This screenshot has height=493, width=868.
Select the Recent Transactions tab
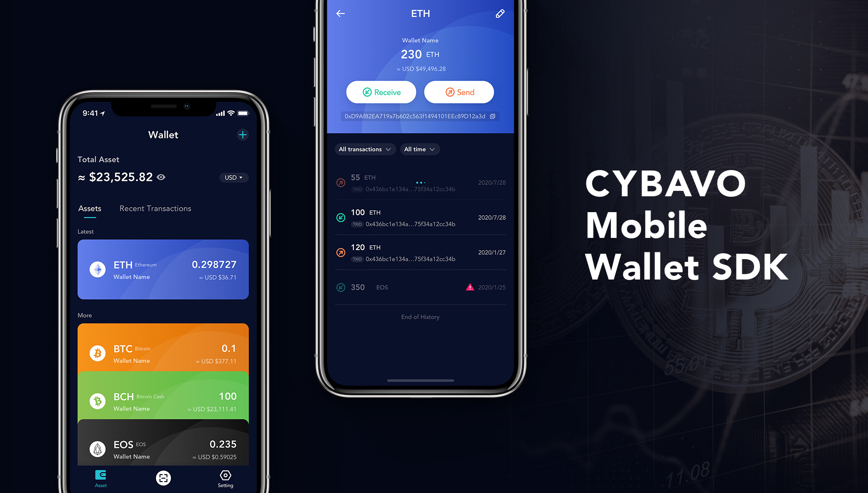(155, 208)
